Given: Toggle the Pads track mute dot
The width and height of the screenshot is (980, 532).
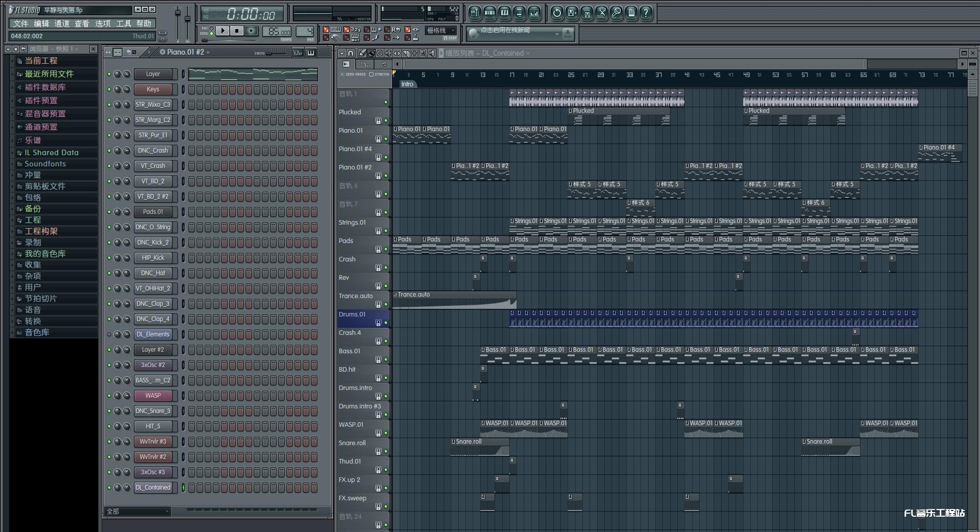Looking at the screenshot, I should (x=386, y=249).
